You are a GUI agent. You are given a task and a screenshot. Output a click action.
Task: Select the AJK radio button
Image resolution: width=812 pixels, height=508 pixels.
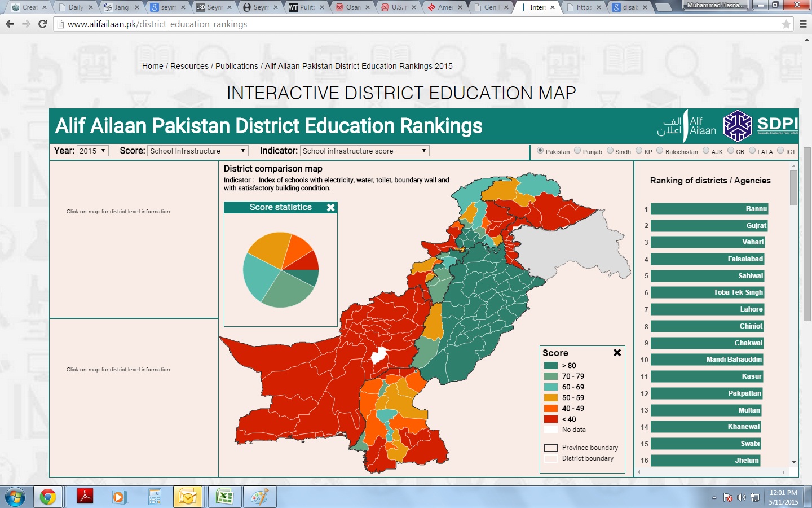click(x=706, y=151)
